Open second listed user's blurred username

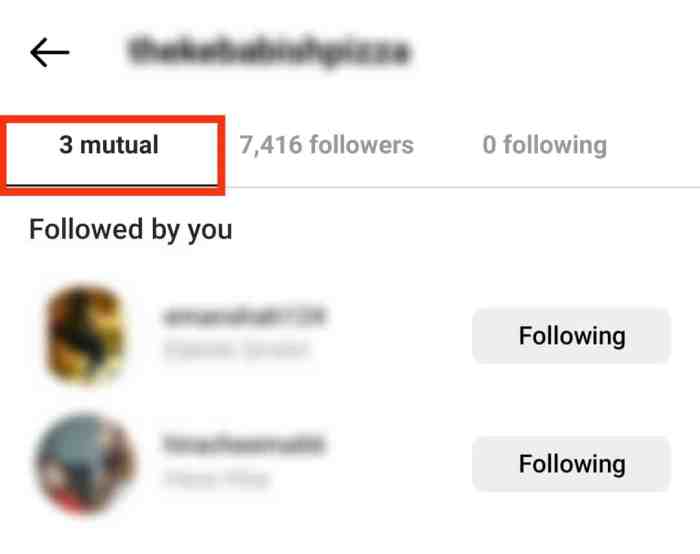point(244,444)
